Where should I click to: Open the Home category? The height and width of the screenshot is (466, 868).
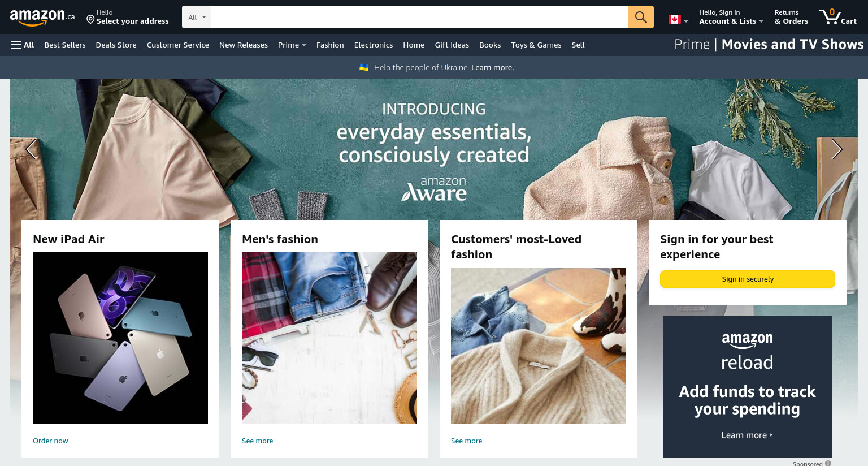coord(414,45)
